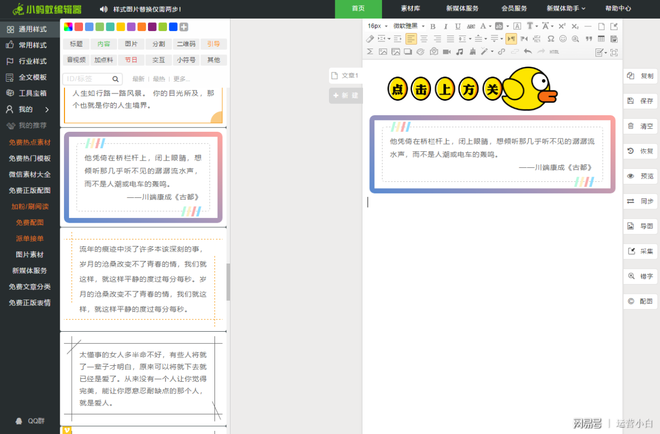Click the 新建 new article button
This screenshot has width=660, height=434.
(x=346, y=96)
